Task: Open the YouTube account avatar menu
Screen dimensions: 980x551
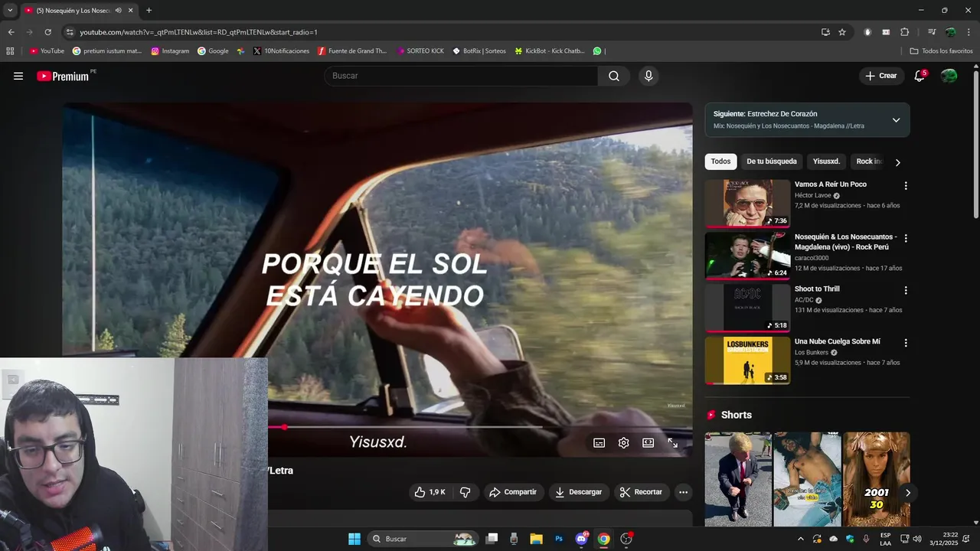Action: (x=949, y=76)
